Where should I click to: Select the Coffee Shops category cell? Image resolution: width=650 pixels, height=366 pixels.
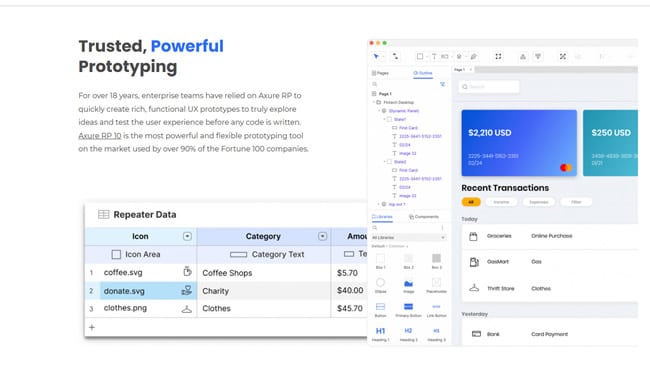[264, 273]
